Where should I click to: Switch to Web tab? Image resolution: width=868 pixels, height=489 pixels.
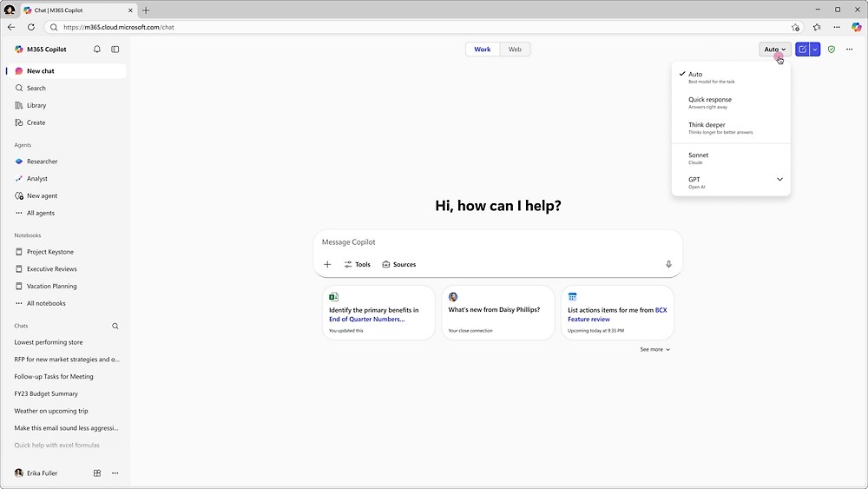click(x=515, y=50)
